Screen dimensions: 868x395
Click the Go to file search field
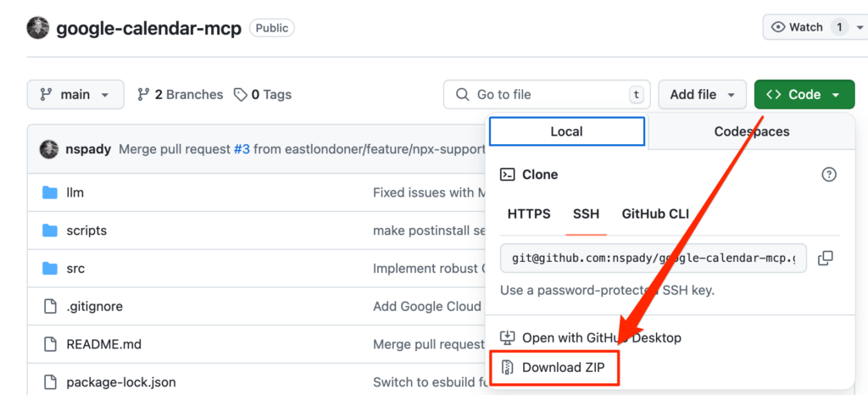click(x=547, y=95)
